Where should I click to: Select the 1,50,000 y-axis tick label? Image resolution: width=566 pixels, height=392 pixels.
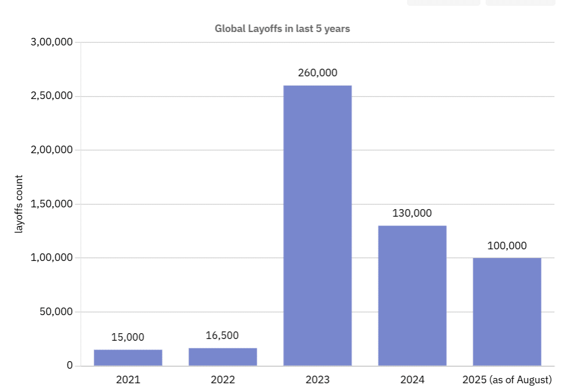52,204
